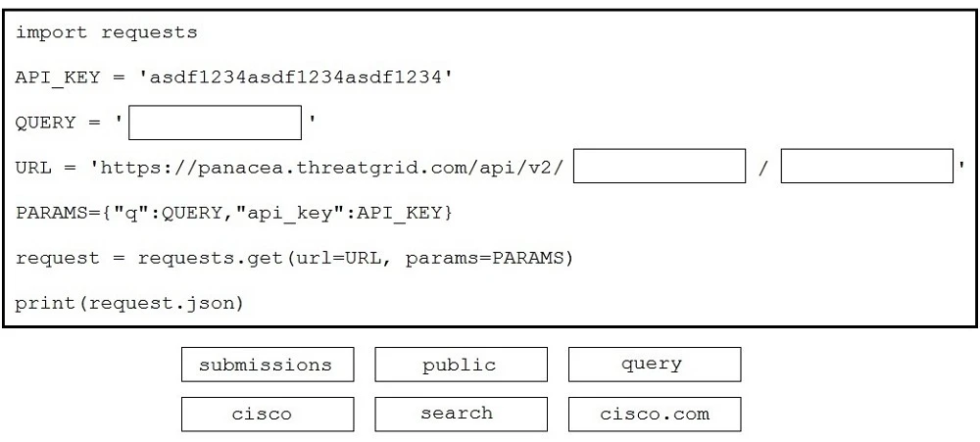The image size is (980, 442).
Task: Pick the 'query' answer tile
Action: (x=654, y=365)
